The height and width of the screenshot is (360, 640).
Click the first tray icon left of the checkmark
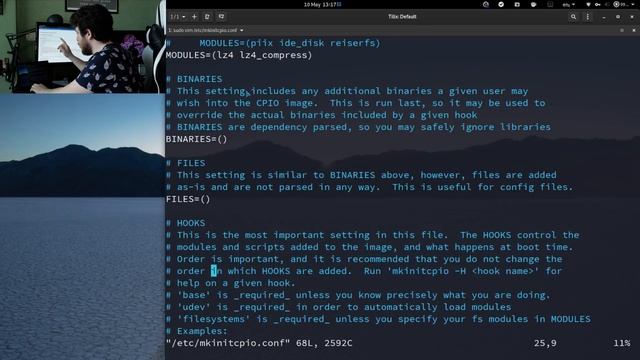click(486, 4)
